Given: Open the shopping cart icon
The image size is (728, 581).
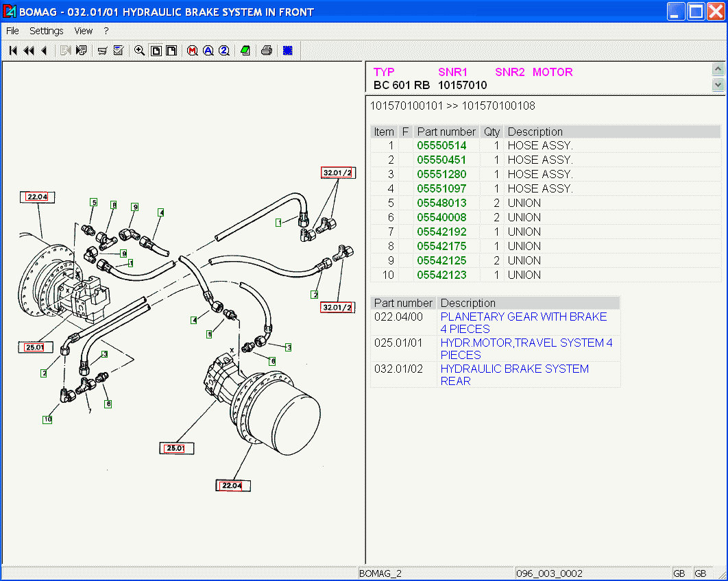Looking at the screenshot, I should pyautogui.click(x=103, y=51).
